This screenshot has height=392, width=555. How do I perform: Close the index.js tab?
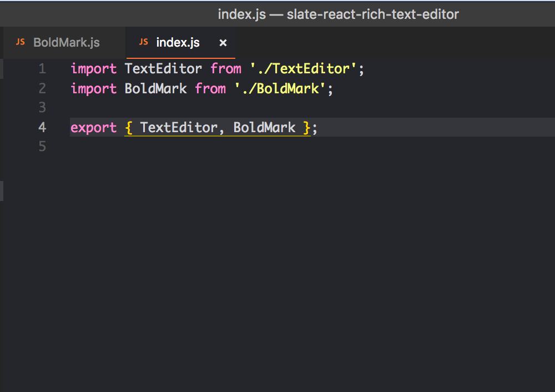click(223, 43)
